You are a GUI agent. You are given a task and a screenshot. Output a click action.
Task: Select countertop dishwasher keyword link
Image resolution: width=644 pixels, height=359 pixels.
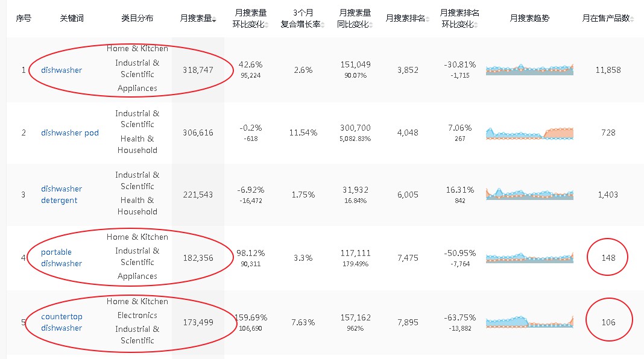point(62,322)
